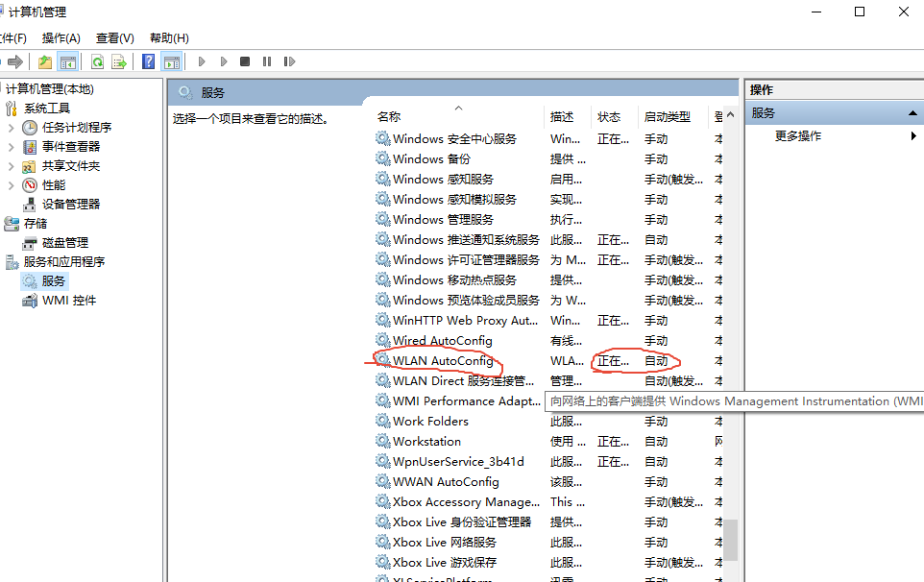Open the 查看(V) menu
This screenshot has height=582, width=924.
point(115,38)
